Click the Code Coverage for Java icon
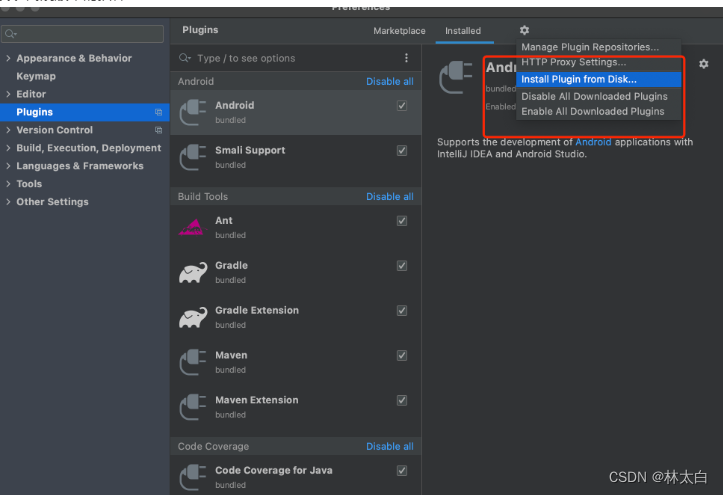Viewport: 723px width, 495px height. click(193, 477)
